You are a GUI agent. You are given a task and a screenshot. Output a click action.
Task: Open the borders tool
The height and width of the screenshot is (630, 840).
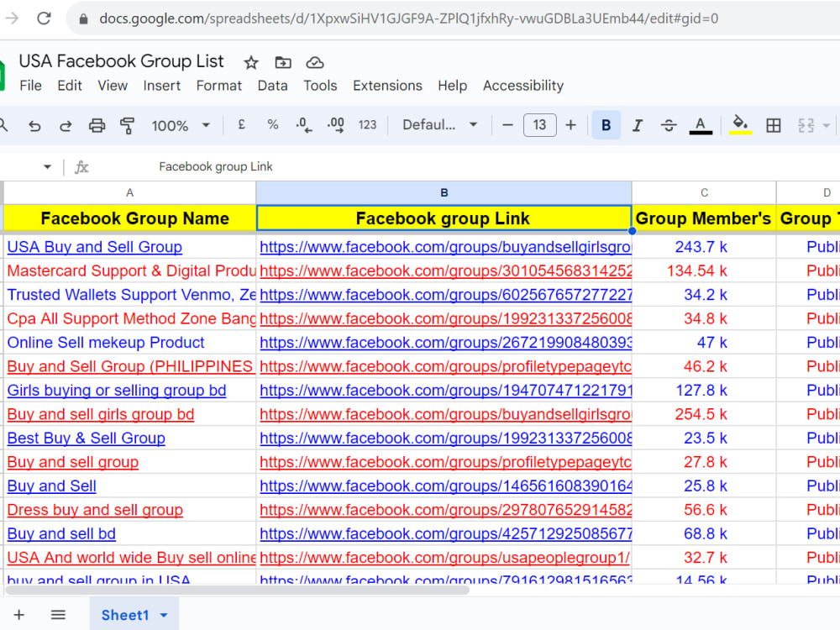coord(773,125)
